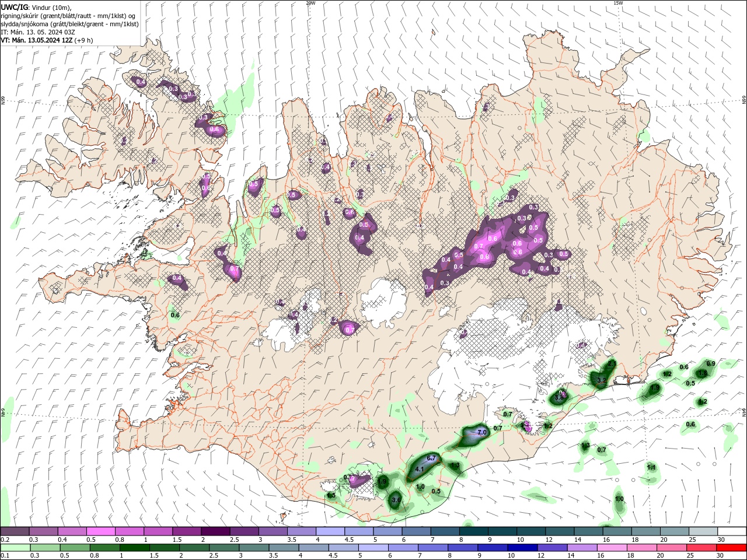This screenshot has width=747, height=560.
Task: Click the '15W' longitude label at top
Action: tap(618, 3)
